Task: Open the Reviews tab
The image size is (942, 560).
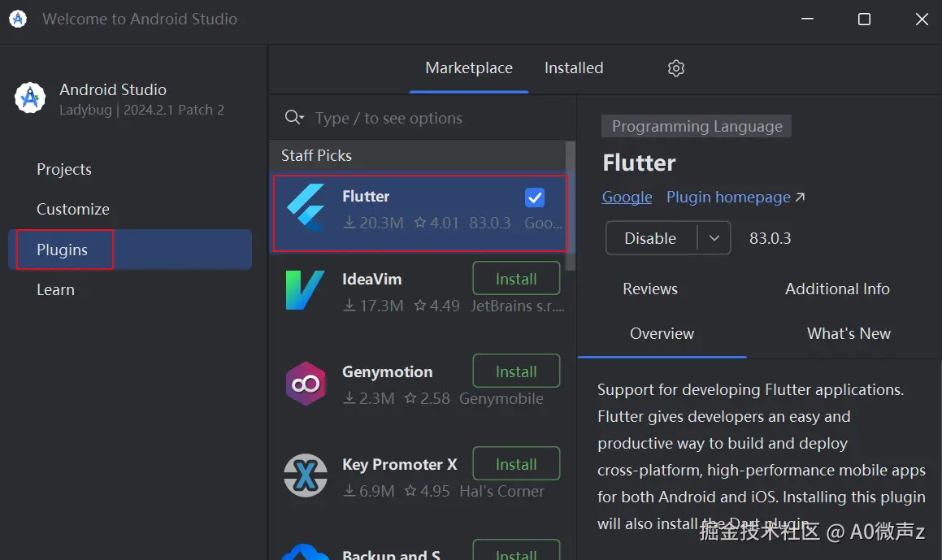Action: 650,289
